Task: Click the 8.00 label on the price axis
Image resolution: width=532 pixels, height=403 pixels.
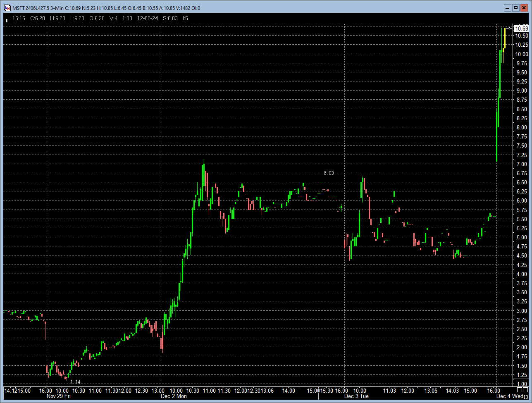Action: click(522, 127)
